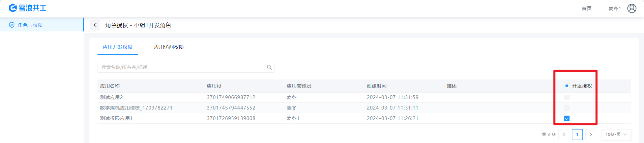
Task: Go to next page arrow
Action: (x=591, y=135)
